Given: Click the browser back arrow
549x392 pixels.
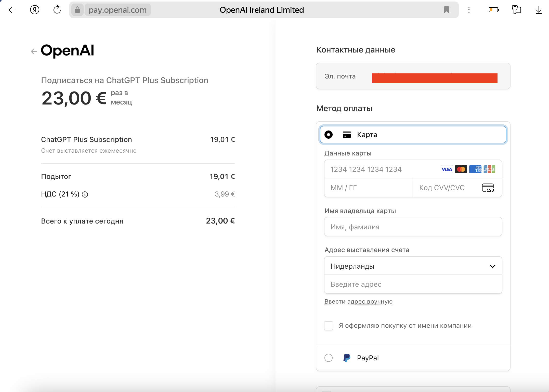Looking at the screenshot, I should point(12,10).
